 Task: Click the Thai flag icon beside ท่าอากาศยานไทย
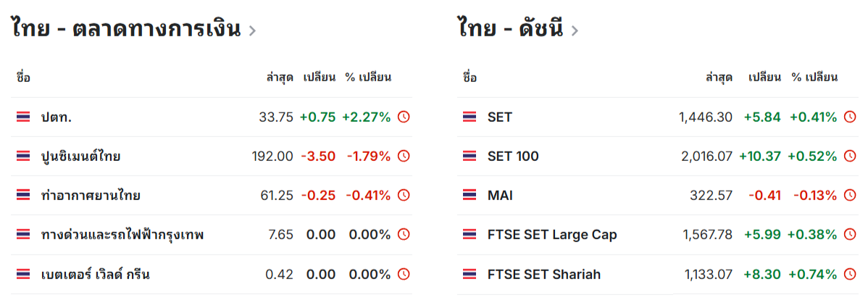pos(23,196)
